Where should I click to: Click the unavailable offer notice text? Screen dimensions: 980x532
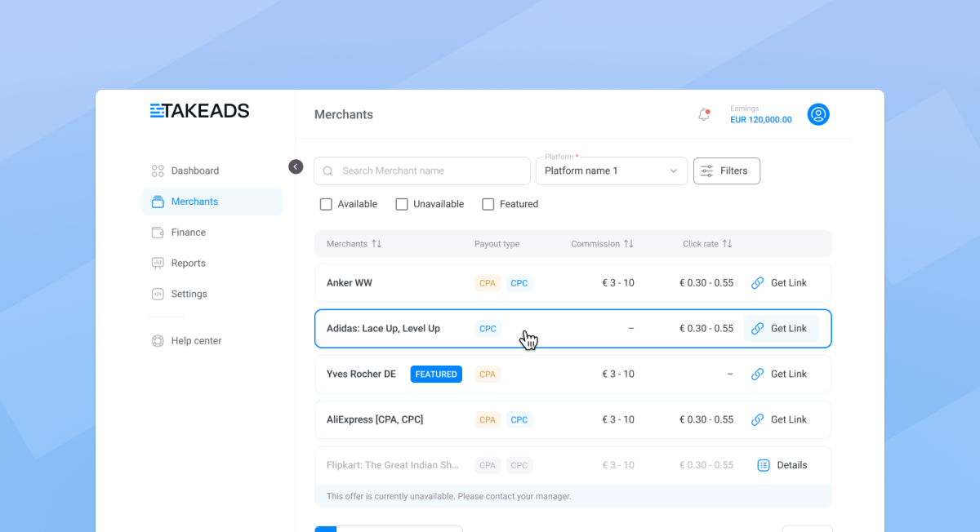click(449, 496)
